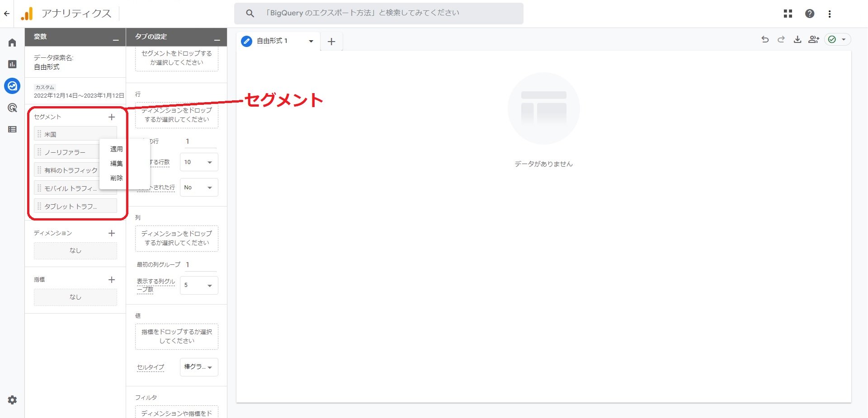
Task: Open the green check status dropdown
Action: 838,39
